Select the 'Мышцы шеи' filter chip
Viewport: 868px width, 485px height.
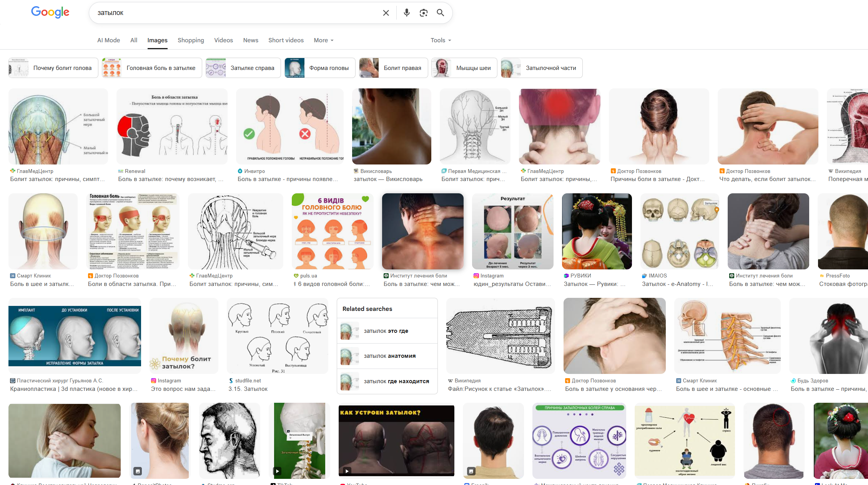[464, 68]
